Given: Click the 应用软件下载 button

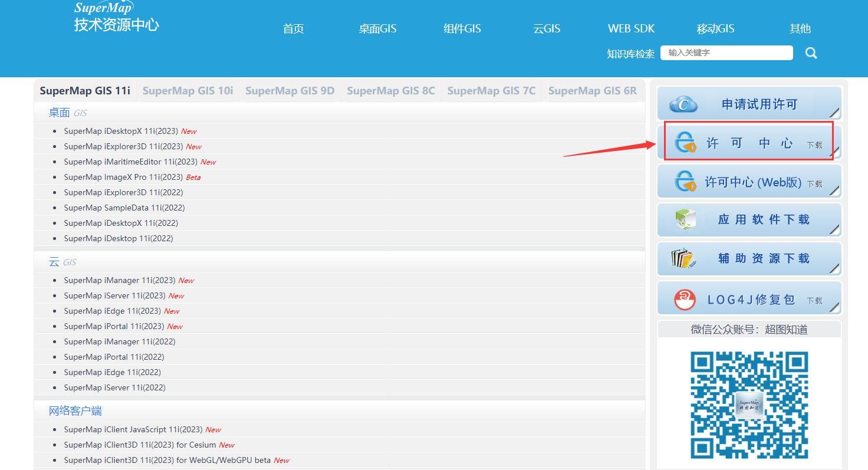Looking at the screenshot, I should [x=749, y=220].
